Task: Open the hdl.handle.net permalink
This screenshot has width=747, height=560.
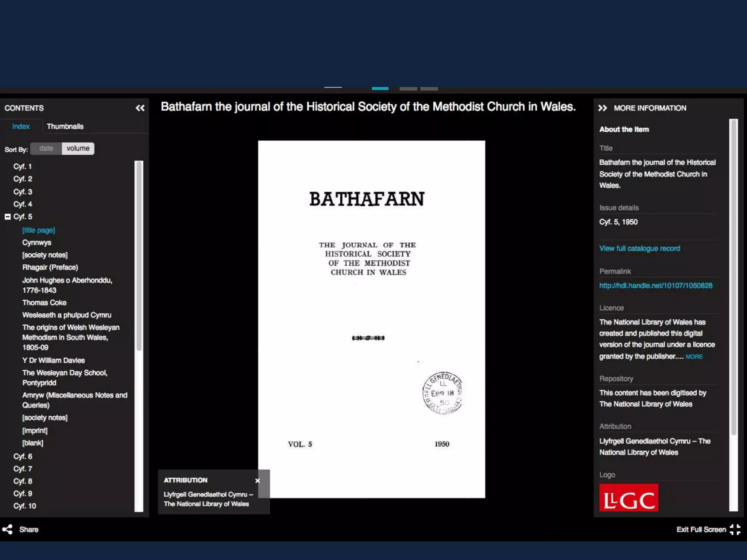Action: pyautogui.click(x=655, y=285)
